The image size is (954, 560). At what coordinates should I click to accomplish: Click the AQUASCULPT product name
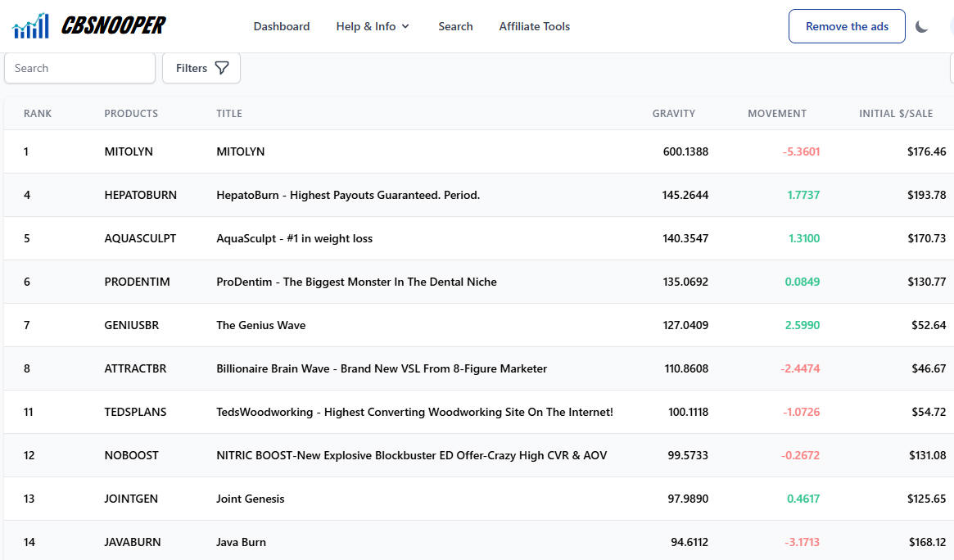coord(140,238)
